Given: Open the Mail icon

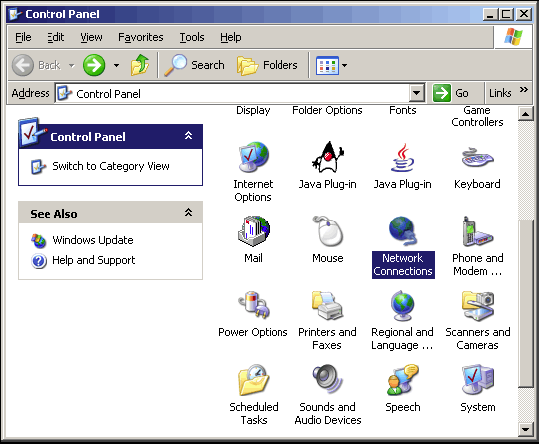Looking at the screenshot, I should pyautogui.click(x=254, y=231).
